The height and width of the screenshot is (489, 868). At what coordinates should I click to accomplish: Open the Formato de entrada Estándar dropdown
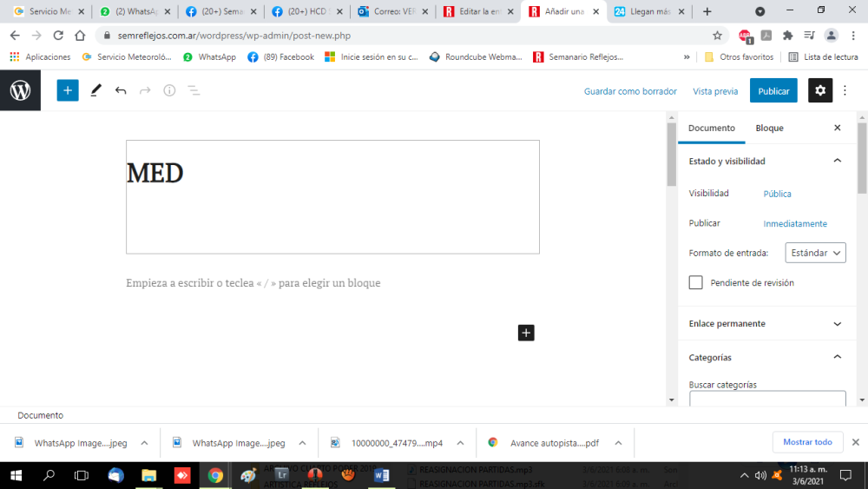(x=815, y=253)
